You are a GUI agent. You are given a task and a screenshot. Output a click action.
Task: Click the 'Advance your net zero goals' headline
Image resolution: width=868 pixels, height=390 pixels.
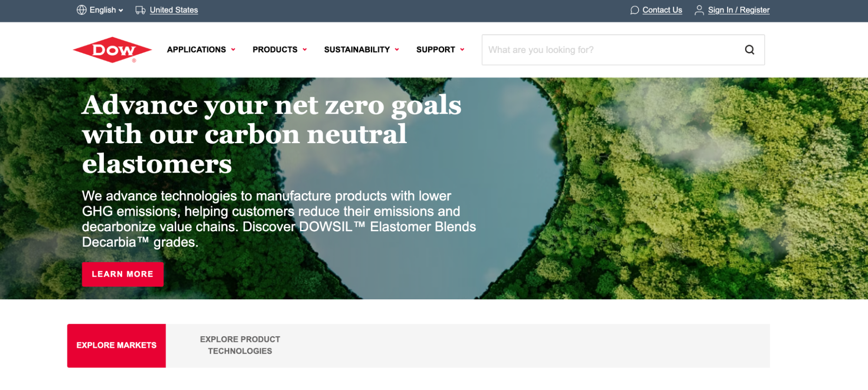click(272, 134)
